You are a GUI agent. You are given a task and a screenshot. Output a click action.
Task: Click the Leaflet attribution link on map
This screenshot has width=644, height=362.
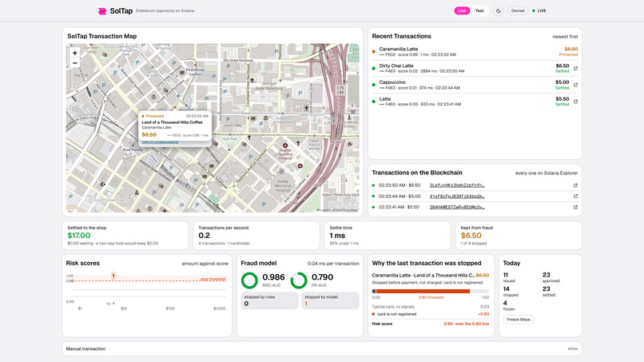pos(324,210)
